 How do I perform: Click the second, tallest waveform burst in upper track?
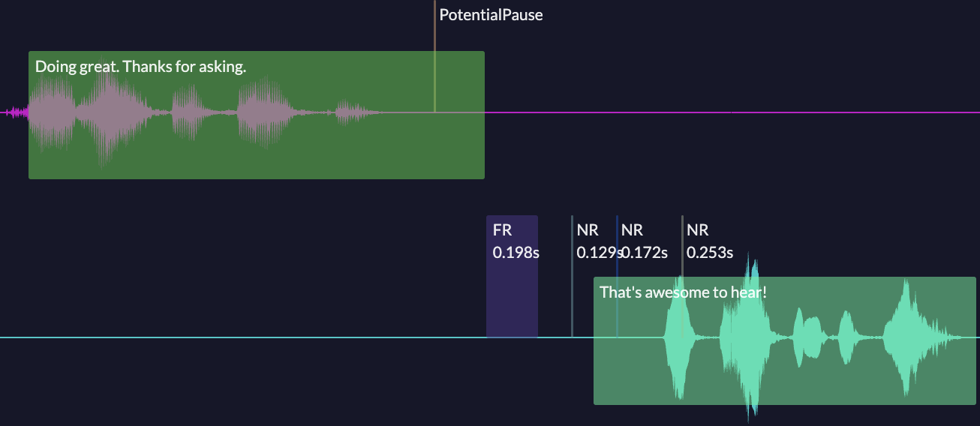[109, 112]
